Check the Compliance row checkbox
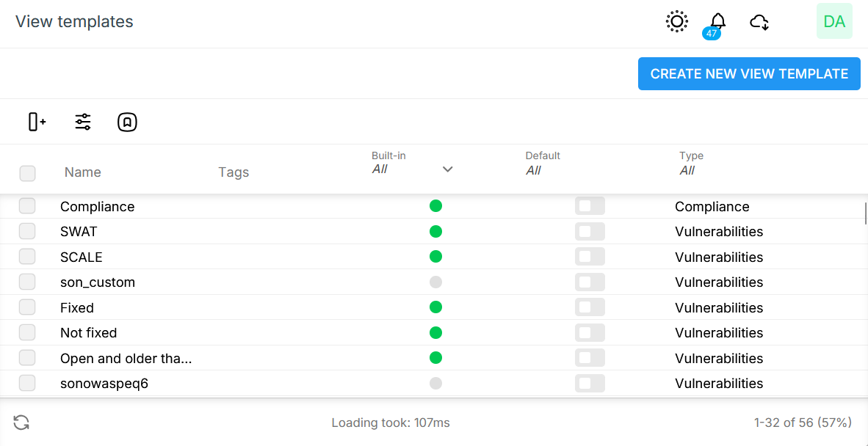The image size is (868, 446). (27, 205)
